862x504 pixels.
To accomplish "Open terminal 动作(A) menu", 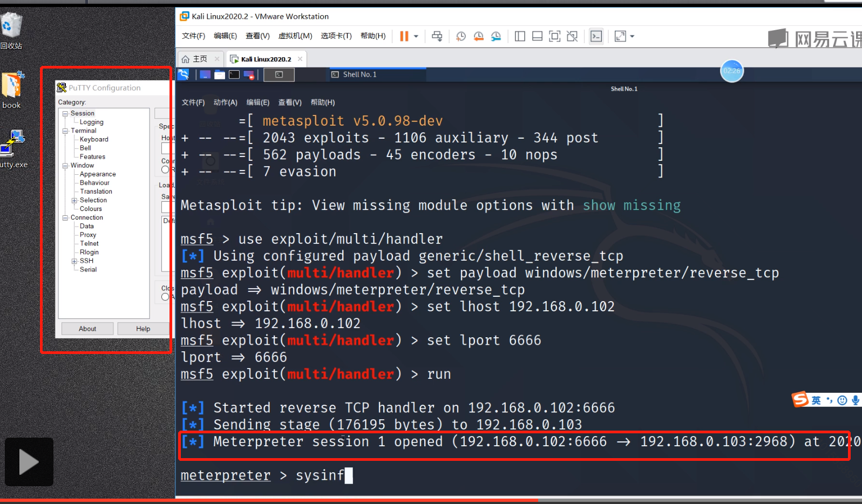I will tap(226, 103).
